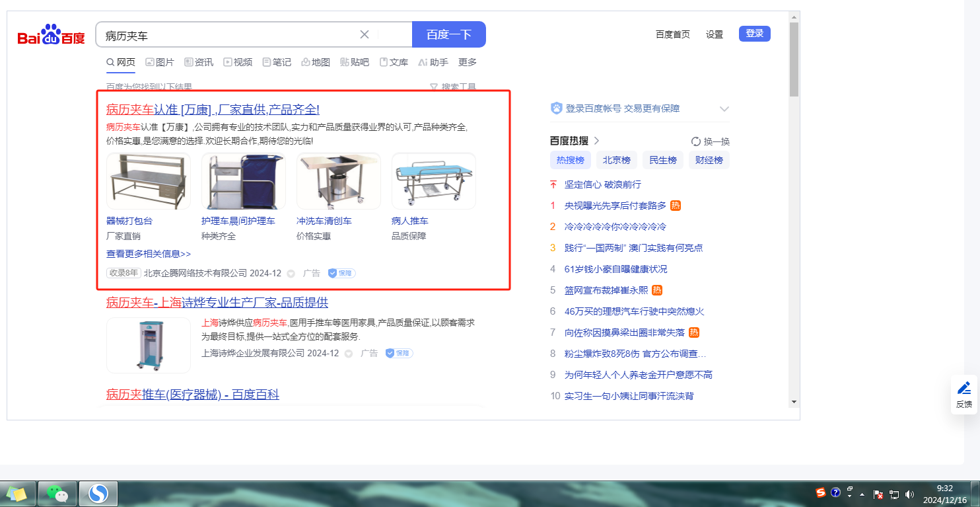The image size is (980, 507).
Task: Open Sogou browser from the taskbar
Action: coord(98,493)
